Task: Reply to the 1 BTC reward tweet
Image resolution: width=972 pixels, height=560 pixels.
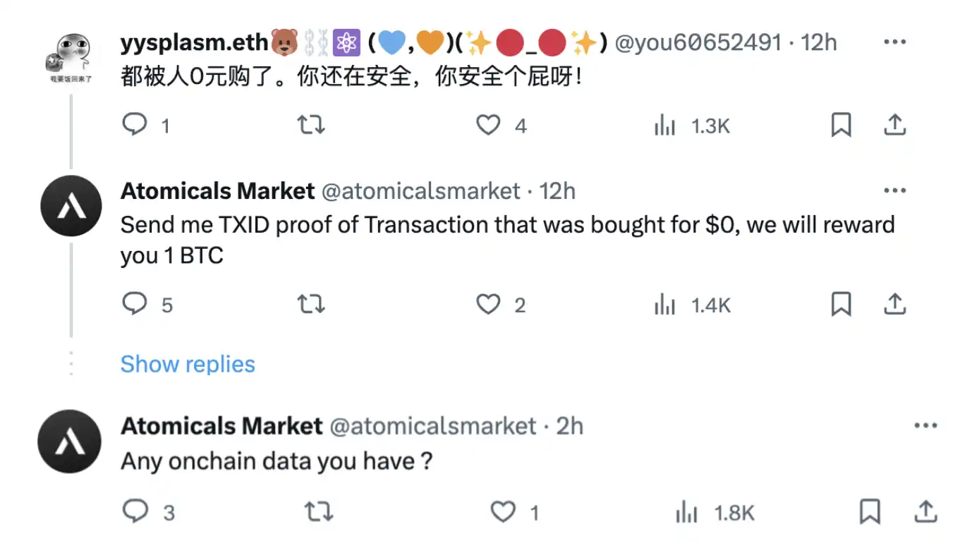Action: click(x=135, y=305)
